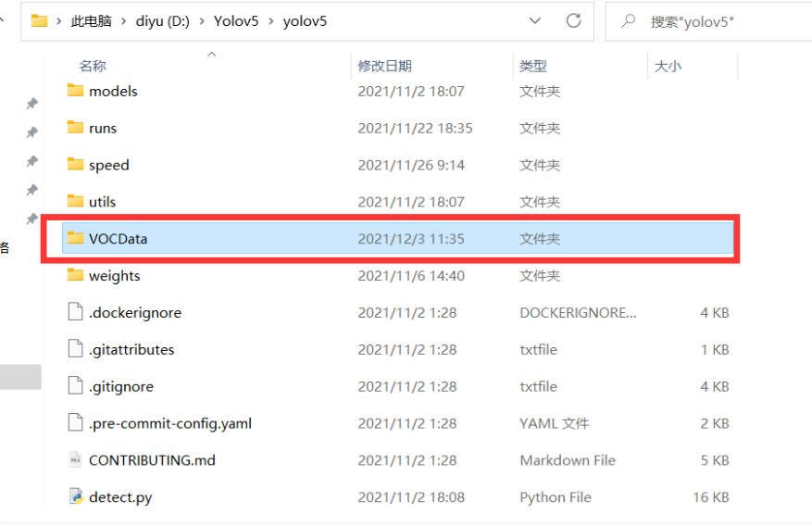Image resolution: width=812 pixels, height=526 pixels.
Task: Select the .gitignore file name
Action: tap(121, 387)
